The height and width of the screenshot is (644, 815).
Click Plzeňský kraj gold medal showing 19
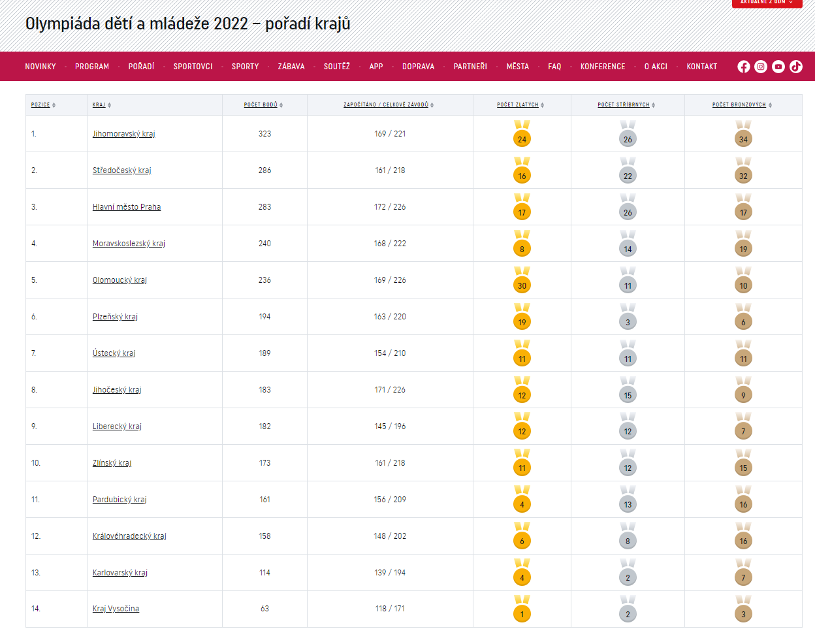pos(522,317)
